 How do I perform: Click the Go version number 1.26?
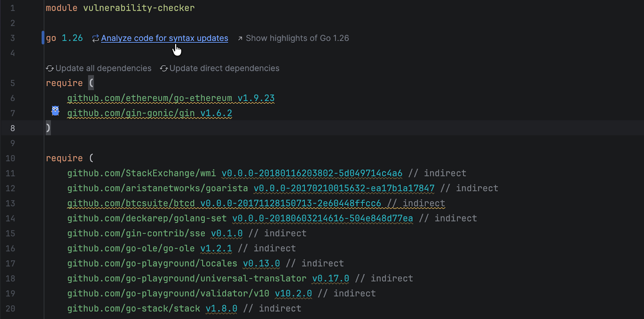coord(72,38)
